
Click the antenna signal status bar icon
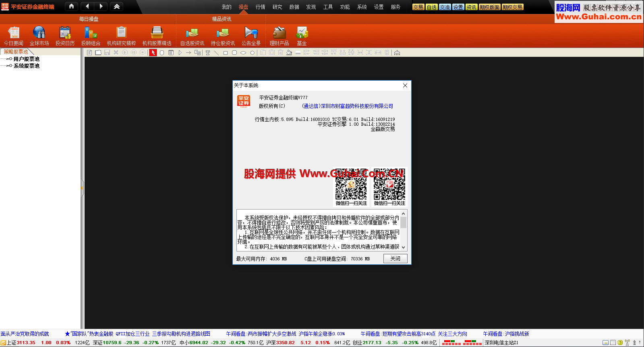pos(627,343)
